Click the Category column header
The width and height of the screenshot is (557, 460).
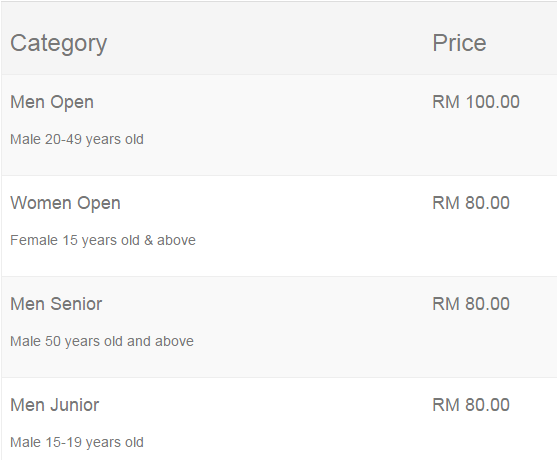59,43
